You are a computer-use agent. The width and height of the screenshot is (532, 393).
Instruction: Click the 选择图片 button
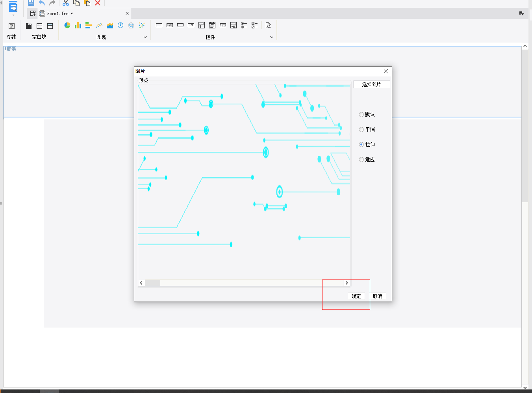[371, 84]
